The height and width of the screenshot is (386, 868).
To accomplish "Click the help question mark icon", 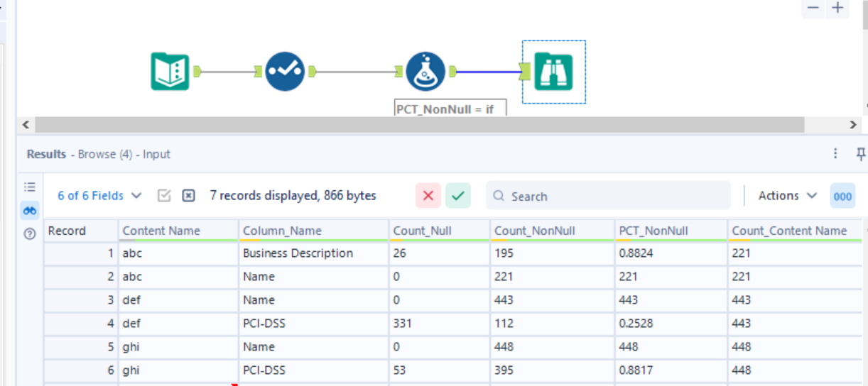I will [x=30, y=233].
